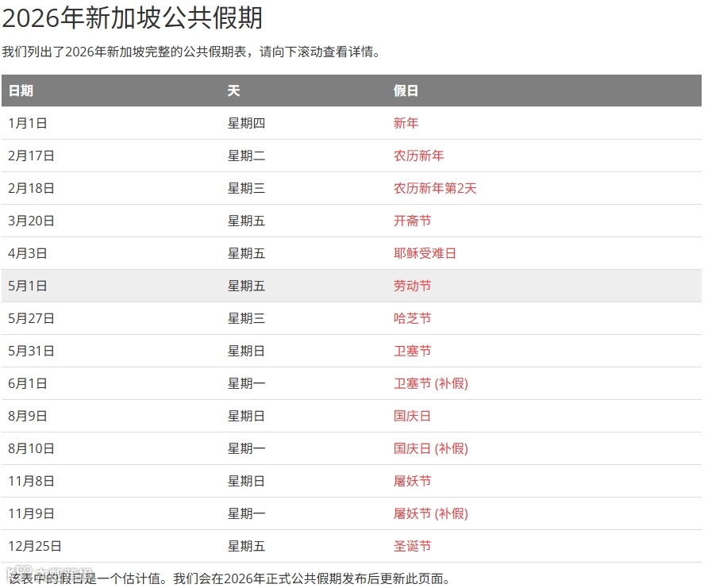Select the 5月31日 date cell
708x588 pixels.
31,350
